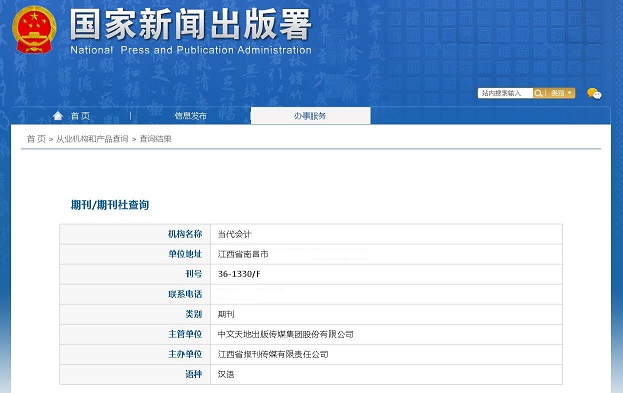623x393 pixels.
Task: Click the national emblem logo
Action: point(34,30)
